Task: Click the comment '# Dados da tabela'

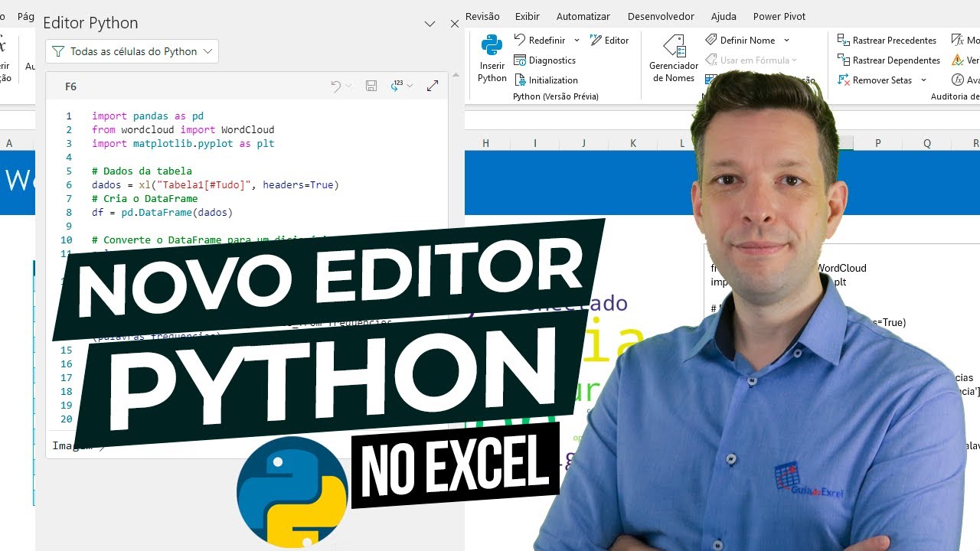Action: [x=142, y=171]
